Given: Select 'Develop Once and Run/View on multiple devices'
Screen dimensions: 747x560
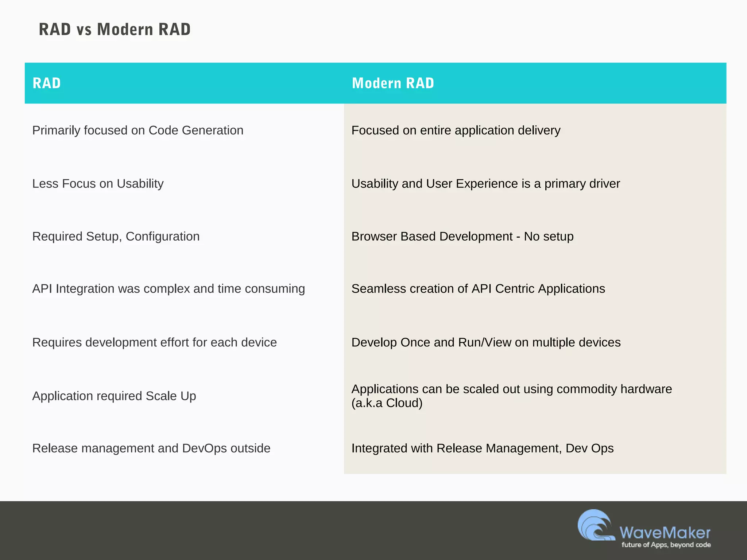Looking at the screenshot, I should (486, 342).
